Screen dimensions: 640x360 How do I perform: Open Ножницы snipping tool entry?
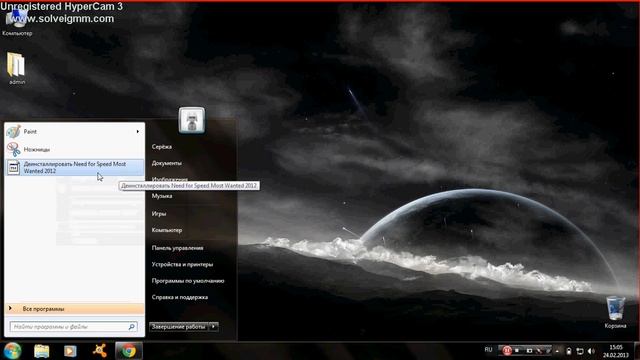coord(74,149)
